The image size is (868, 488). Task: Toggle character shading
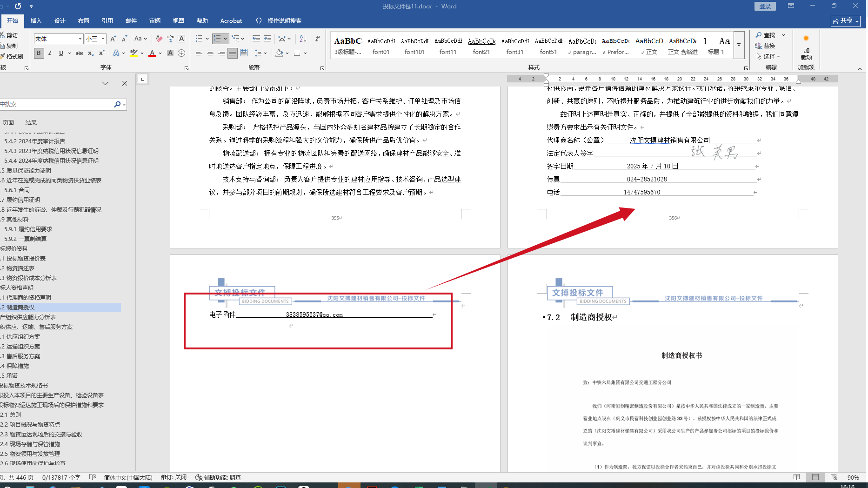coord(170,53)
